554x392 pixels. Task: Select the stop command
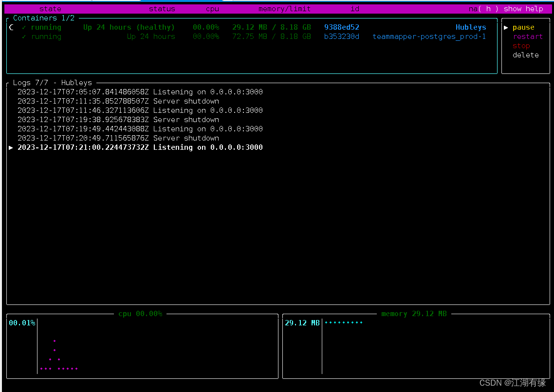point(521,46)
